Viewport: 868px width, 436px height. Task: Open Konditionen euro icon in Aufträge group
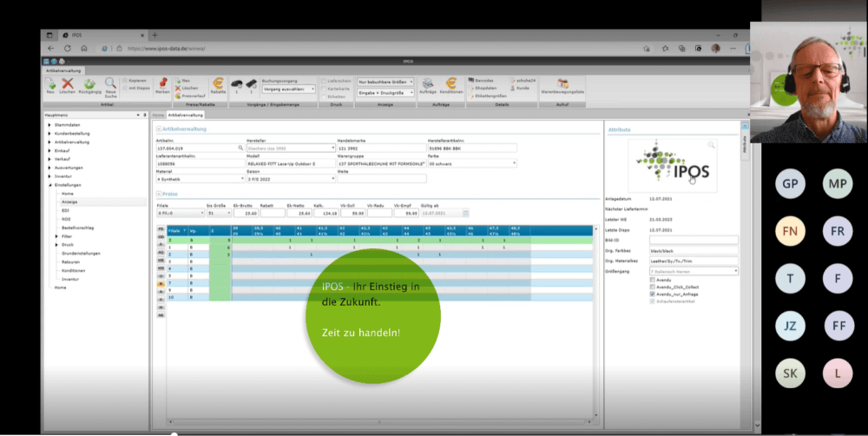[x=451, y=83]
